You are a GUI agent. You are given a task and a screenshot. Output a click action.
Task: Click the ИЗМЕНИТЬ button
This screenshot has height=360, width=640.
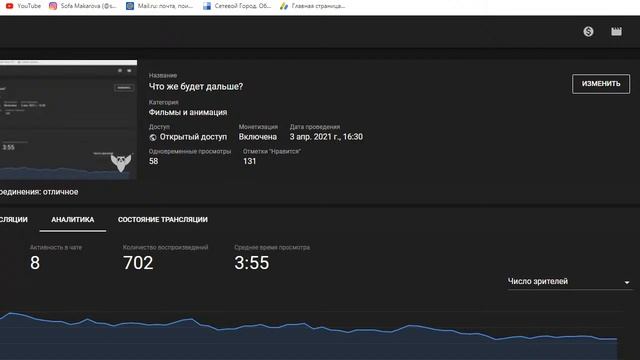(x=601, y=84)
